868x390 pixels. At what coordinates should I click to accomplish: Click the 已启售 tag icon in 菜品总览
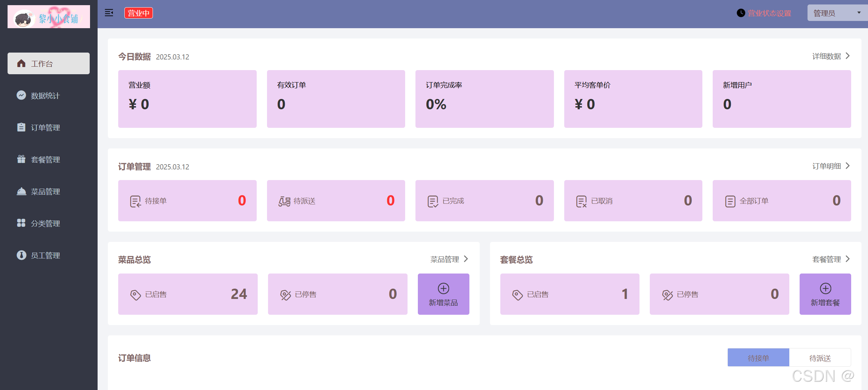[135, 294]
